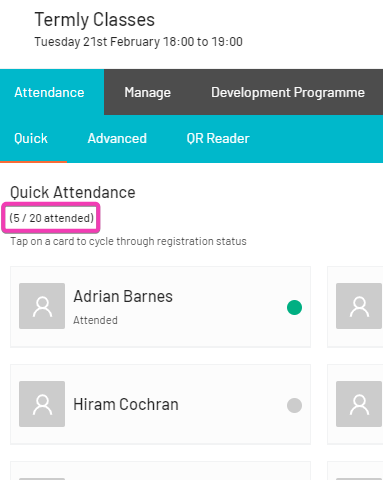Click the partially visible card below Hiram Cochran
Image resolution: width=383 pixels, height=480 pixels.
[x=160, y=471]
